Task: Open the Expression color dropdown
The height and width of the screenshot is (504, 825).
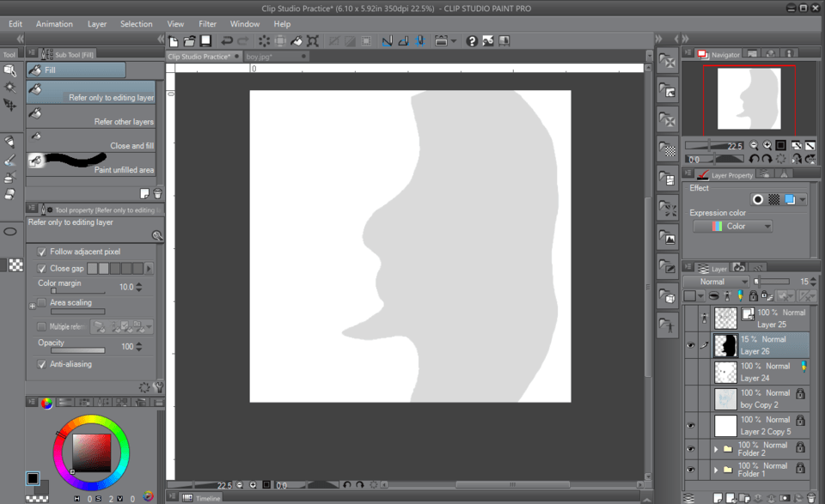Action: pyautogui.click(x=732, y=227)
